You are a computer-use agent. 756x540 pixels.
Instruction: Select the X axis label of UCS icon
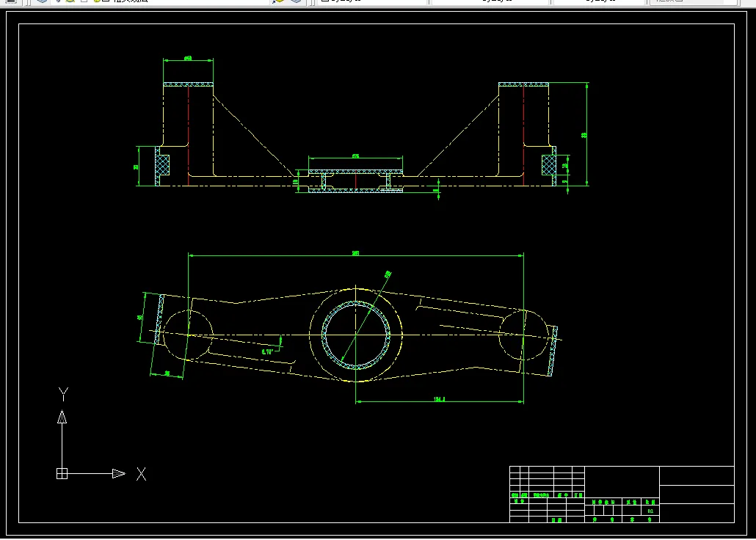141,474
